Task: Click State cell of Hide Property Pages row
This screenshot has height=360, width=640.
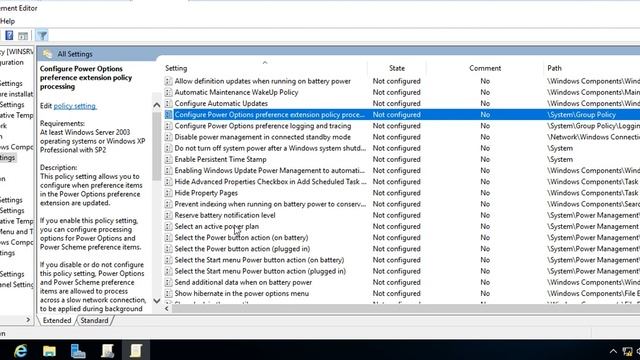Action: click(x=396, y=193)
